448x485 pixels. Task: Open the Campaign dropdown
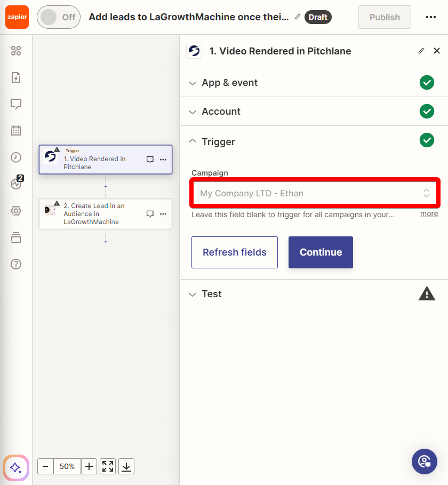pyautogui.click(x=315, y=193)
